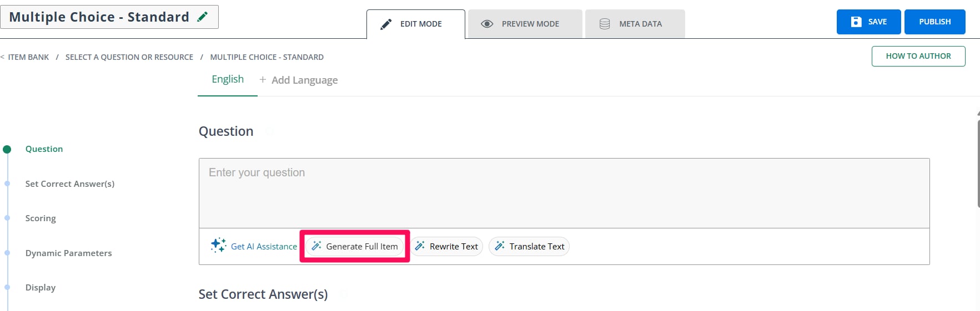Click the Question section heading
This screenshot has height=311, width=980.
pyautogui.click(x=226, y=131)
